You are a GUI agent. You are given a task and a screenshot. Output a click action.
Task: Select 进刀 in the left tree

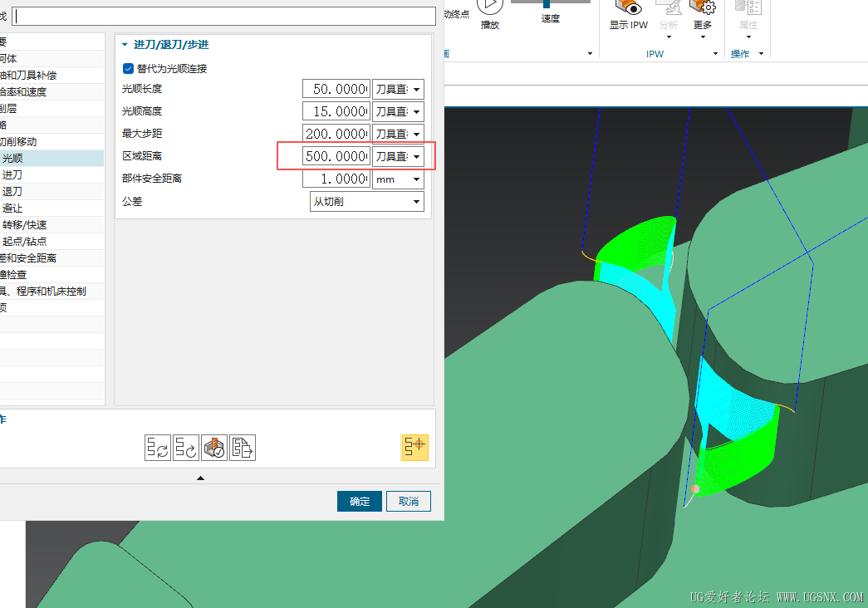(12, 175)
